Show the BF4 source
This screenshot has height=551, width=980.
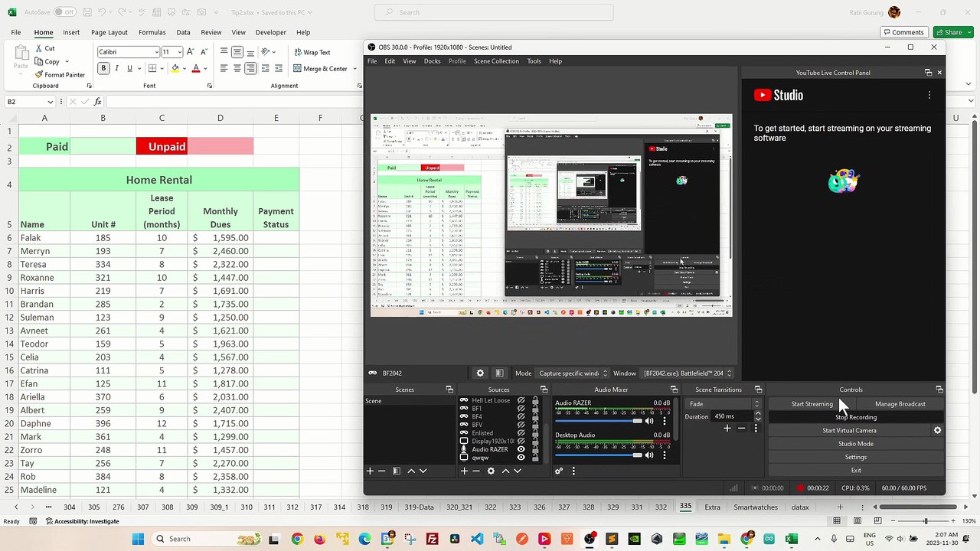[x=521, y=416]
